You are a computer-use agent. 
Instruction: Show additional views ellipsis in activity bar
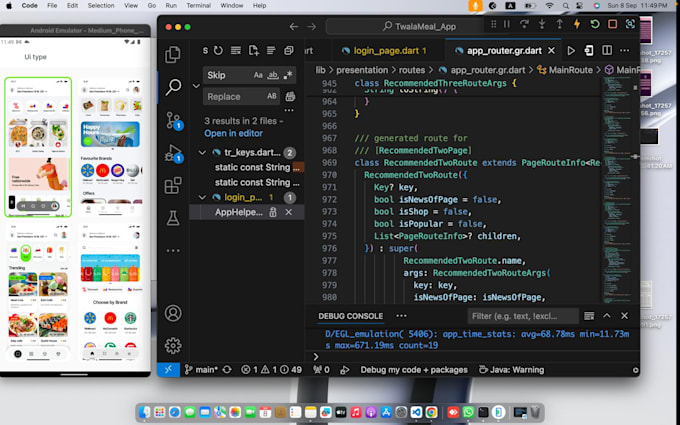coord(173,251)
